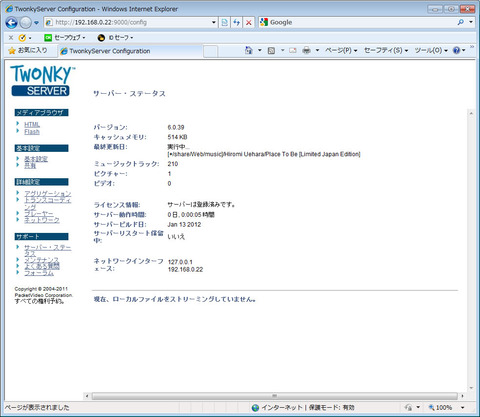Refresh the page with the Refresh icon
This screenshot has width=480, height=417.
click(237, 22)
